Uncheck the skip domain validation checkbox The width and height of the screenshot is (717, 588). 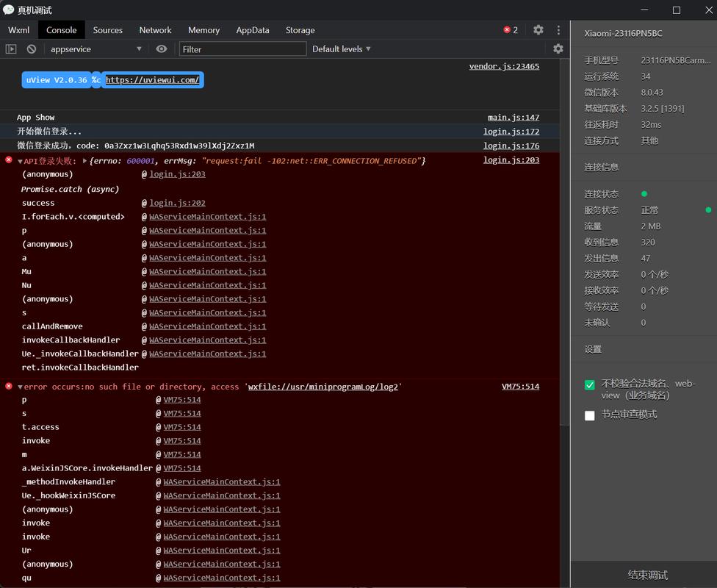tap(589, 385)
